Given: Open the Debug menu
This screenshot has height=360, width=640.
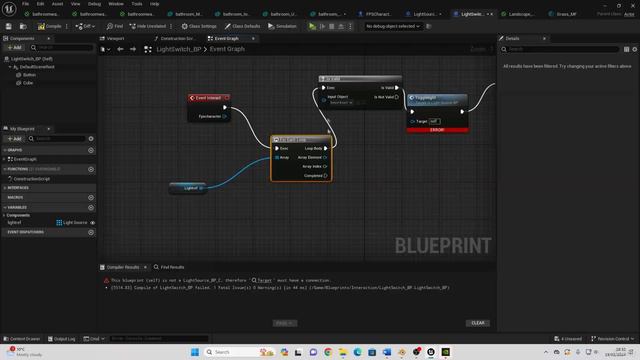Looking at the screenshot, I should [x=94, y=4].
